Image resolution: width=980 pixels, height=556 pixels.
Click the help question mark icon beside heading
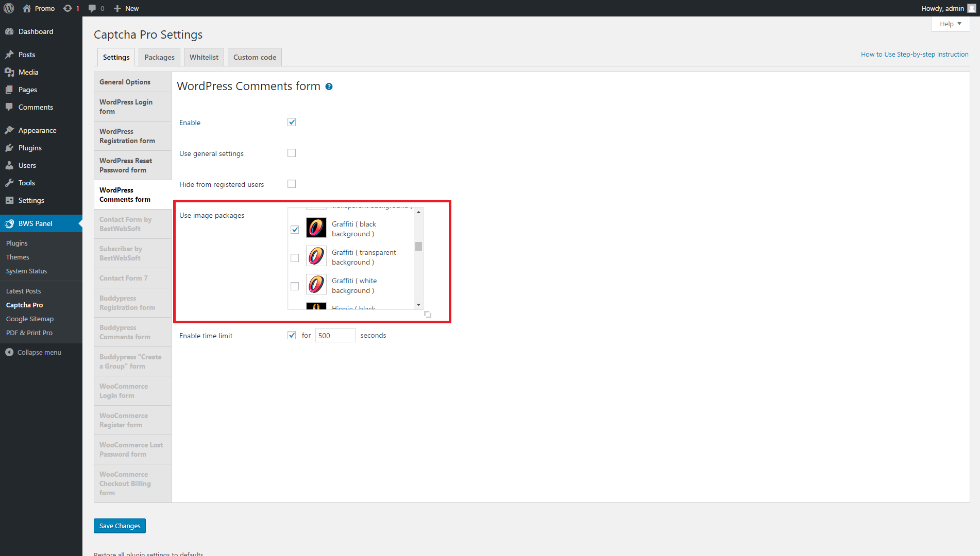coord(329,86)
